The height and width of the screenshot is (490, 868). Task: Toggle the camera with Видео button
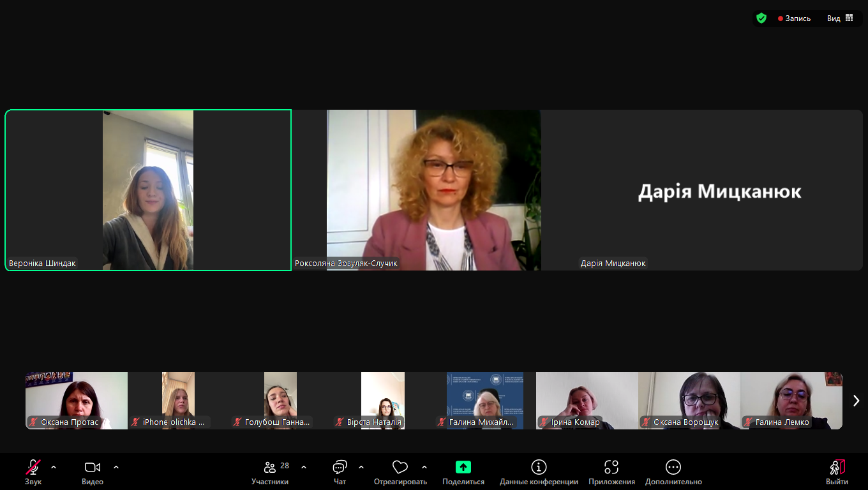pyautogui.click(x=93, y=468)
